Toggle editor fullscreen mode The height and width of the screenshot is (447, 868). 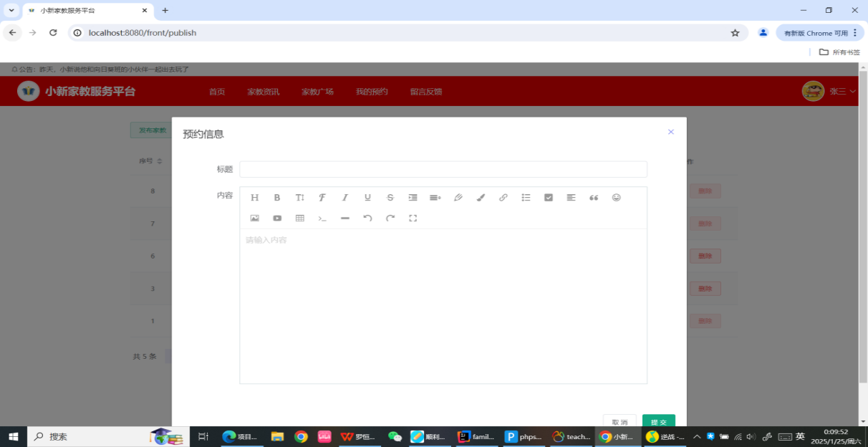[413, 218]
